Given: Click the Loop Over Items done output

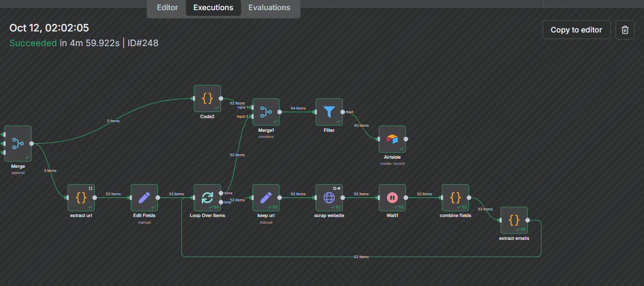Looking at the screenshot, I should coord(221,193).
